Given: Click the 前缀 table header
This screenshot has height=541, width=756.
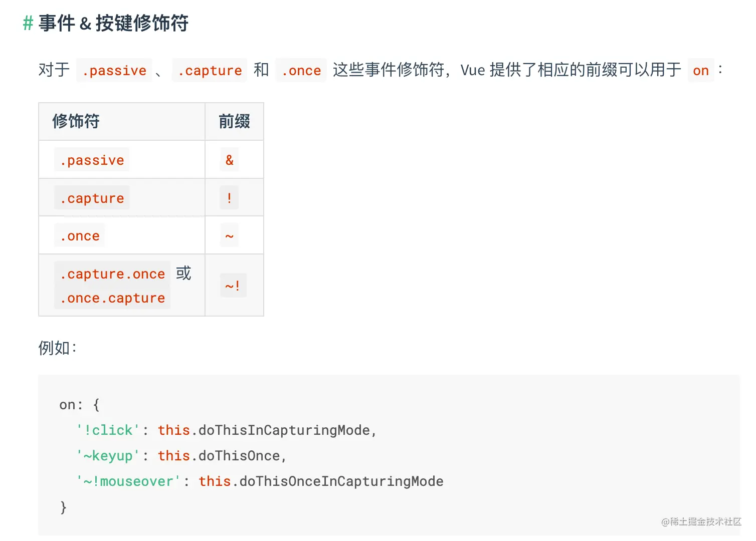Looking at the screenshot, I should click(x=234, y=122).
